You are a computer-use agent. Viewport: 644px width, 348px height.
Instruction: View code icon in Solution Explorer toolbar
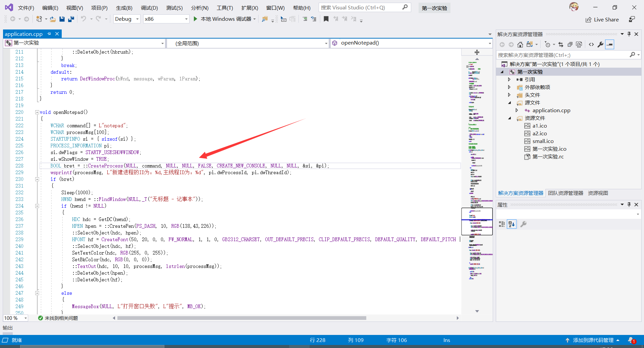click(591, 45)
